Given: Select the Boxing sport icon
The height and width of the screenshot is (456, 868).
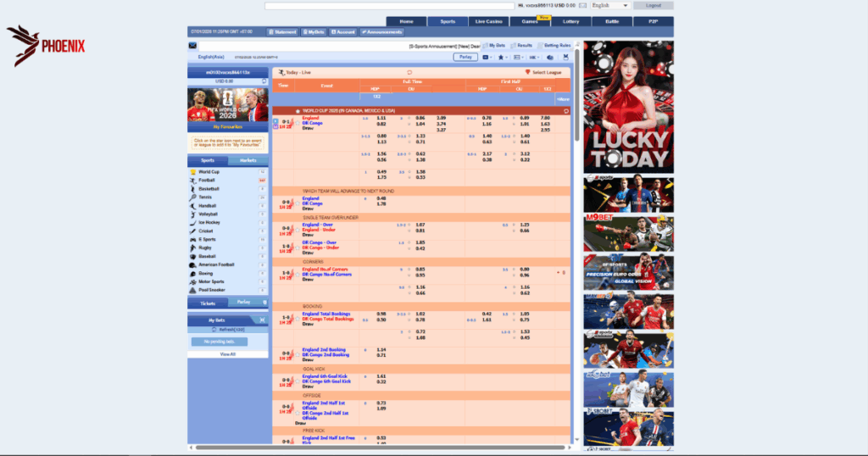Looking at the screenshot, I should (x=192, y=274).
